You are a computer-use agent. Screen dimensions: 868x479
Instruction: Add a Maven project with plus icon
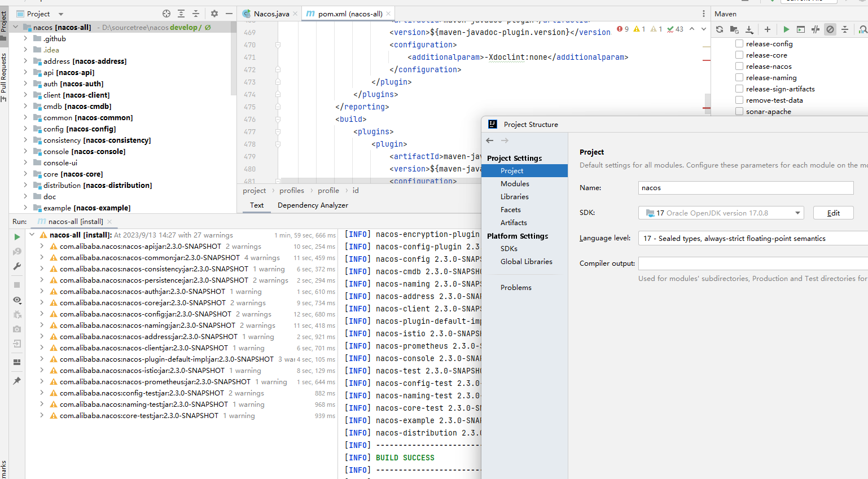pos(768,29)
